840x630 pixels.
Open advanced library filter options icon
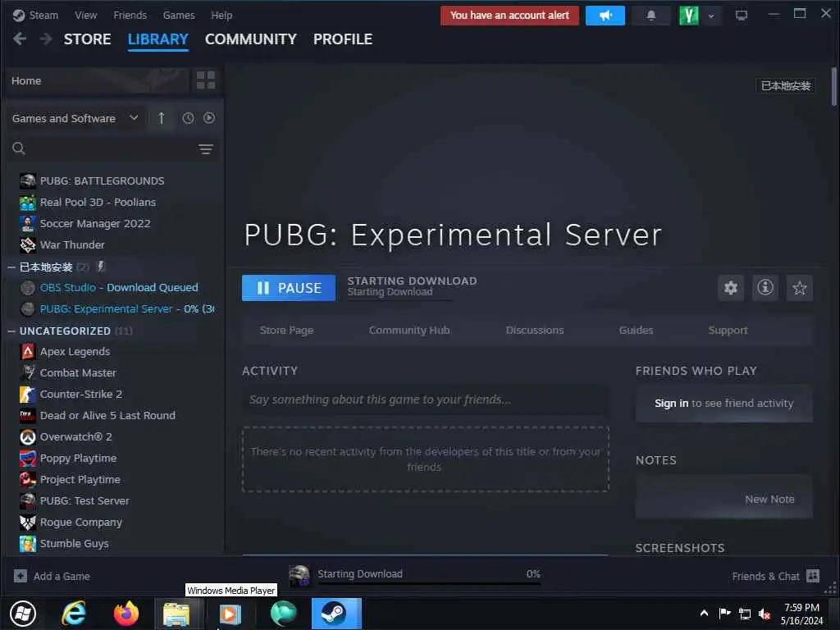(x=206, y=149)
